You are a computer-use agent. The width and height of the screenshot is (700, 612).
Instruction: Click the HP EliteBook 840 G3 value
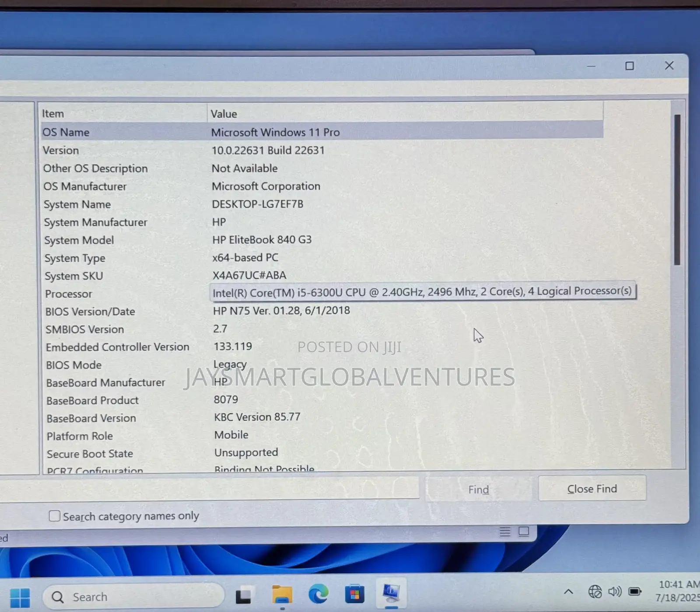(262, 239)
